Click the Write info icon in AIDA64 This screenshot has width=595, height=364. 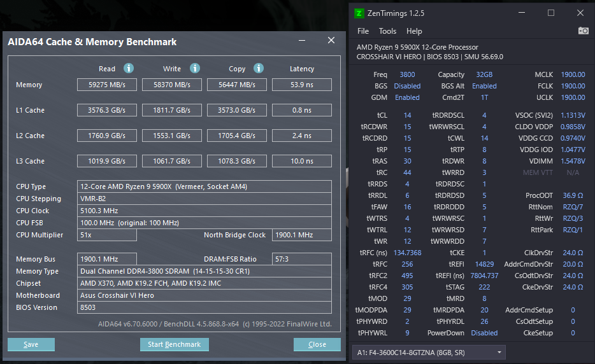[x=195, y=68]
